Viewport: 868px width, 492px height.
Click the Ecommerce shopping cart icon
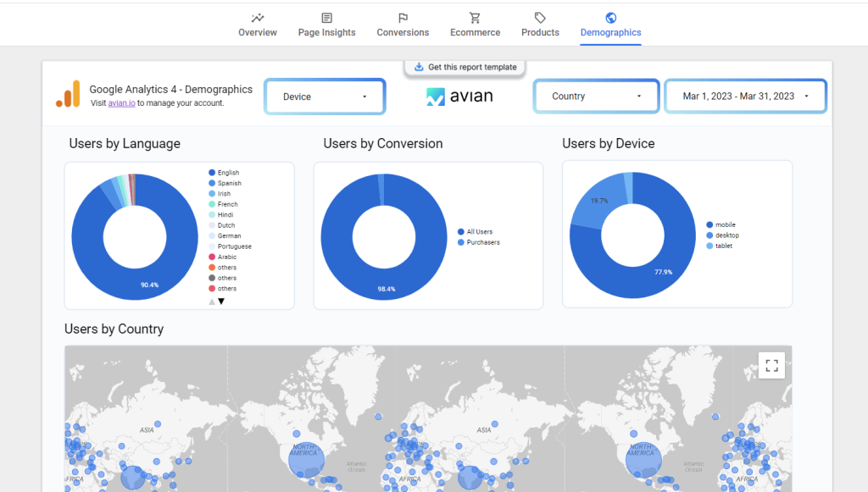click(x=475, y=17)
